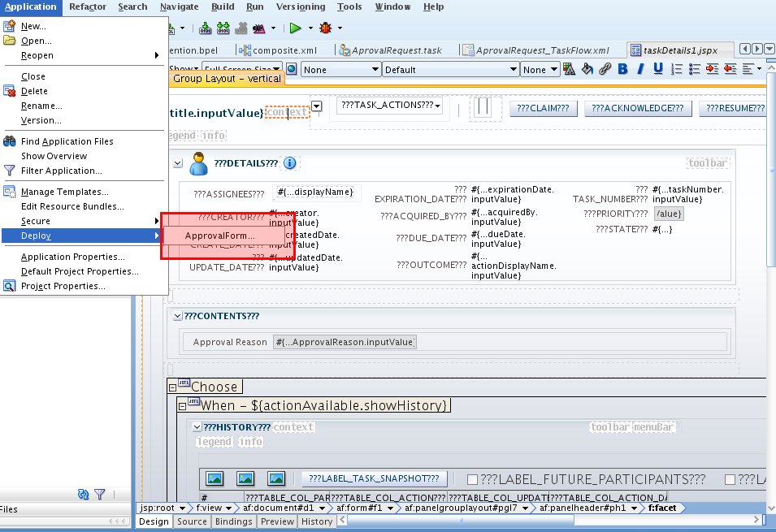Click the font color toolbar icon
Screen dimensions: 776x532
(569, 69)
